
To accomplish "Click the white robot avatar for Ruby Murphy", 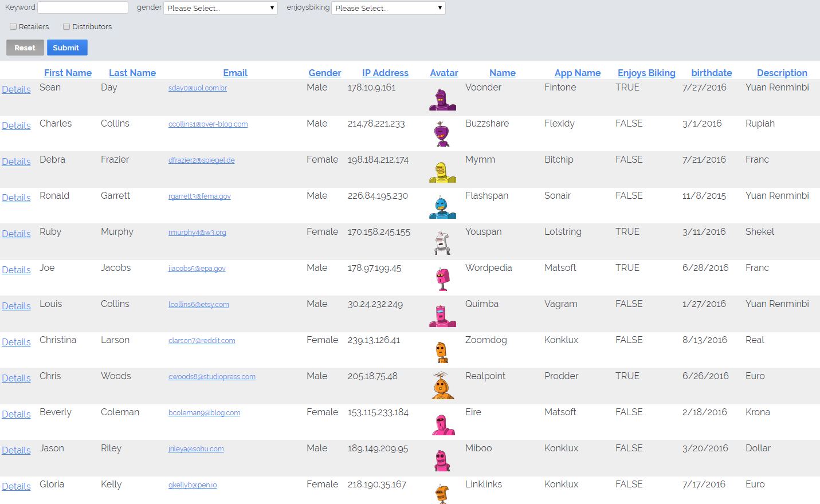I will point(442,243).
